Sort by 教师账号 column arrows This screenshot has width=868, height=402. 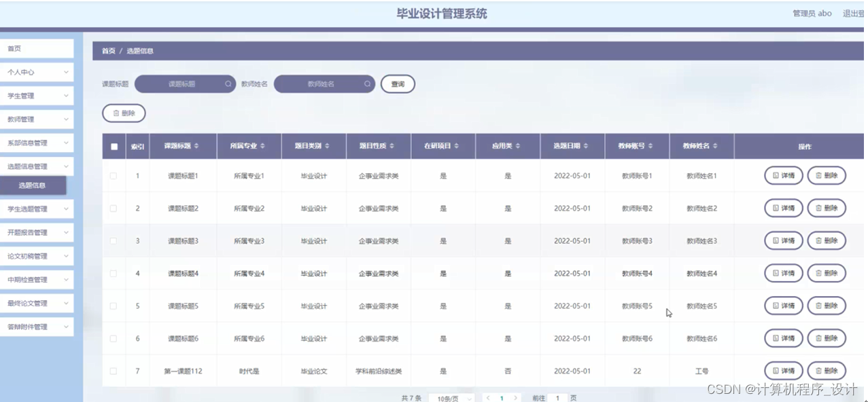tap(650, 146)
